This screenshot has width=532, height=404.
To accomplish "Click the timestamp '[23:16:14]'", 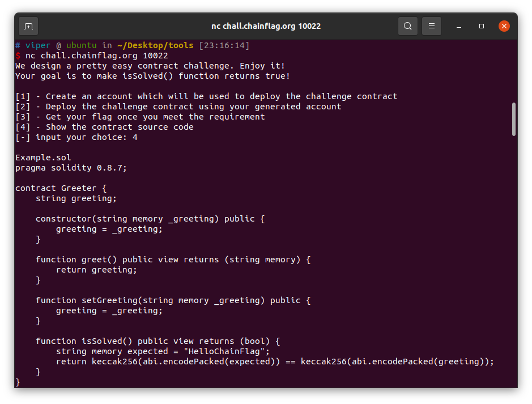I will 224,45.
